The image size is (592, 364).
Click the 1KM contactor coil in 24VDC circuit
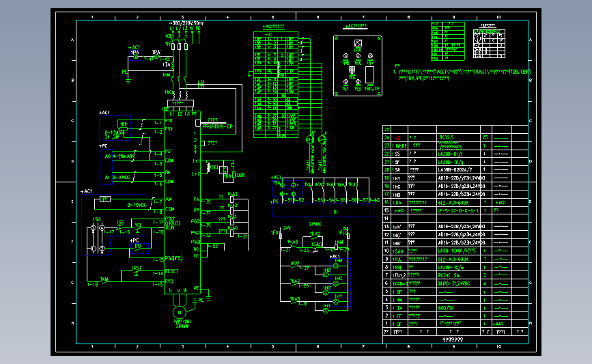click(x=336, y=247)
